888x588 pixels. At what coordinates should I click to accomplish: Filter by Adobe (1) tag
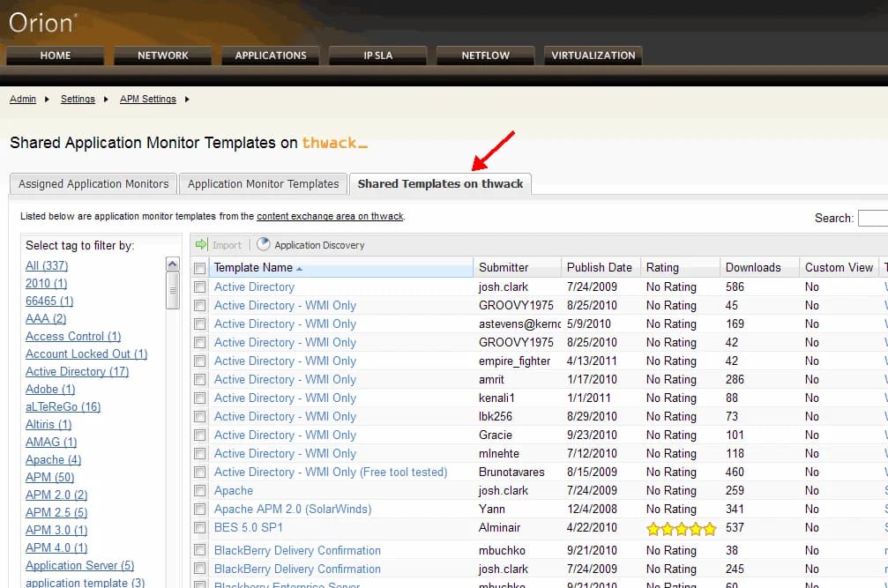[x=50, y=390]
